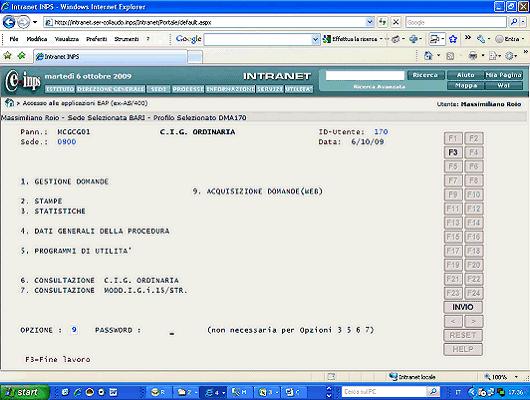Image resolution: width=530 pixels, height=400 pixels.
Task: Click the Mia Pagina button
Action: point(504,75)
